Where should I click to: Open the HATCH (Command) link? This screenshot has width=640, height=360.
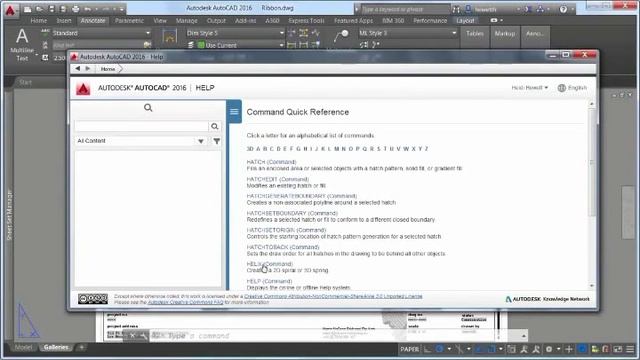click(271, 162)
